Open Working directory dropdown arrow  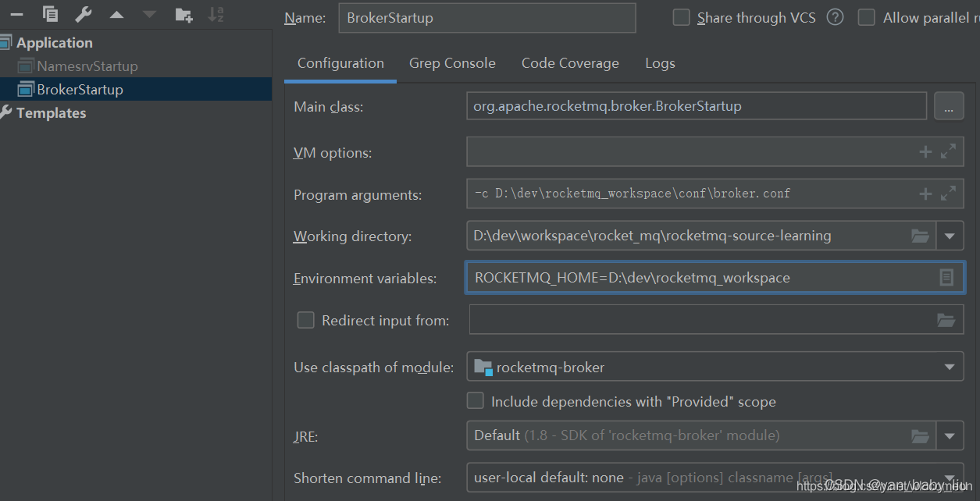(950, 236)
